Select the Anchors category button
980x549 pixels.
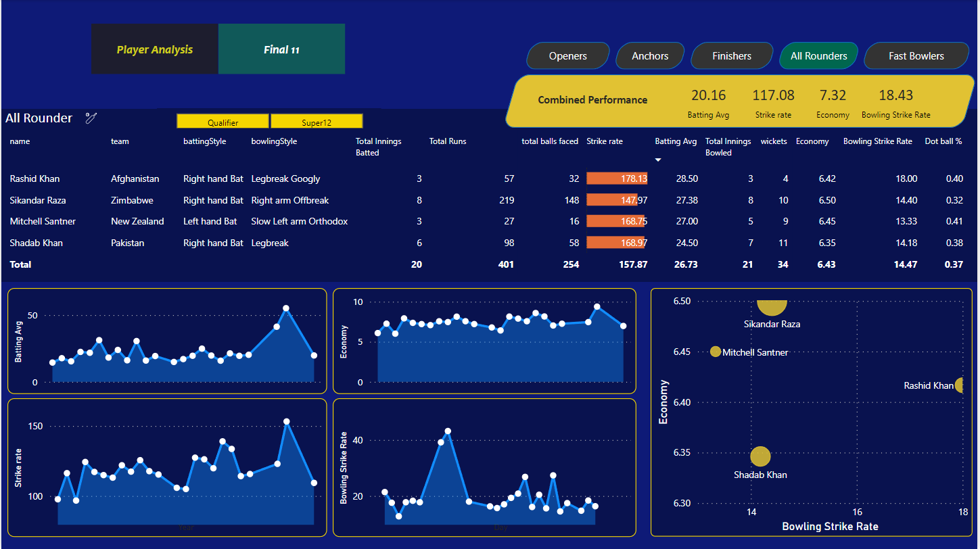point(649,55)
